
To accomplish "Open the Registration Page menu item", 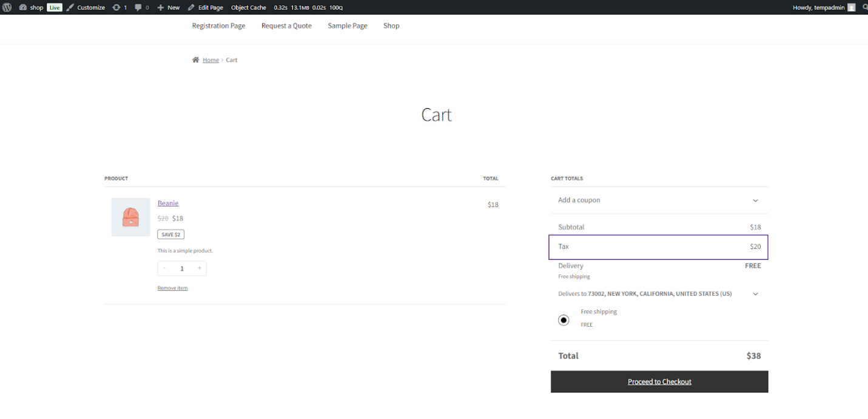I will (x=218, y=26).
